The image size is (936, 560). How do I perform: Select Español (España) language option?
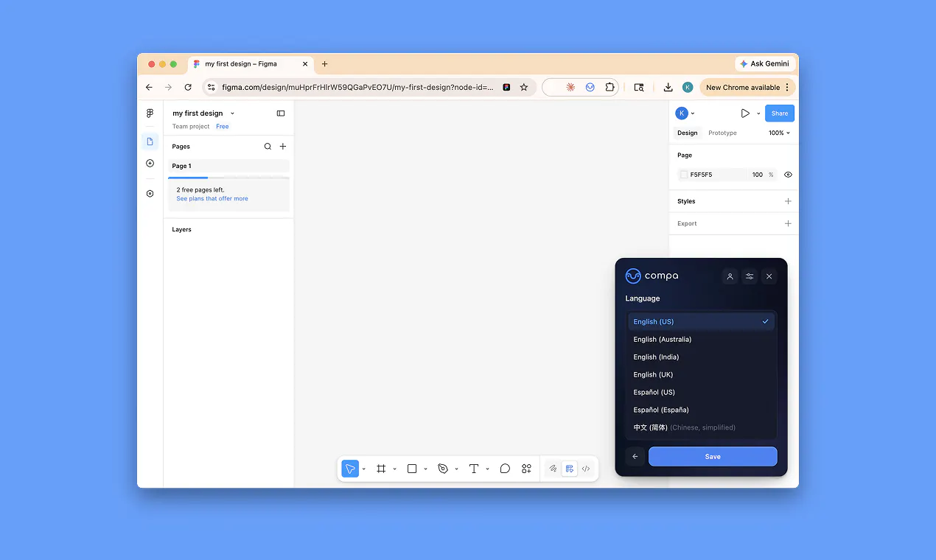(701, 410)
